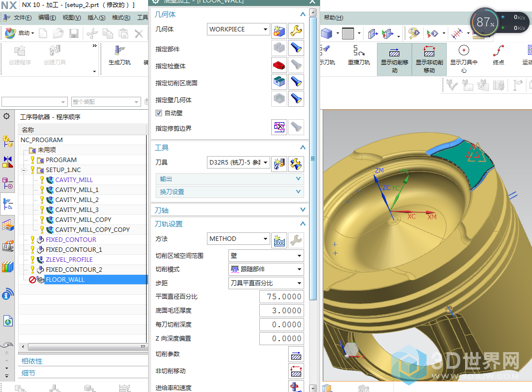Click the 显示刀具中心 toolbar icon
This screenshot has height=392, width=532.
(464, 59)
